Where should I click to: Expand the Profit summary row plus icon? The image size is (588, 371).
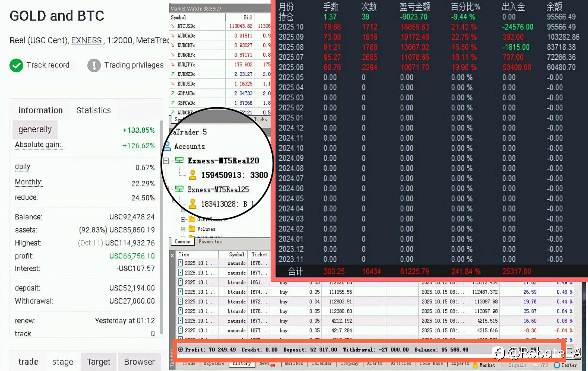[x=180, y=349]
